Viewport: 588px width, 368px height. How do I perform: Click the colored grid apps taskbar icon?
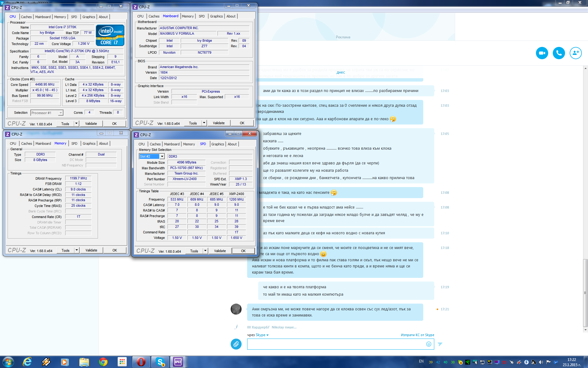pos(122,362)
